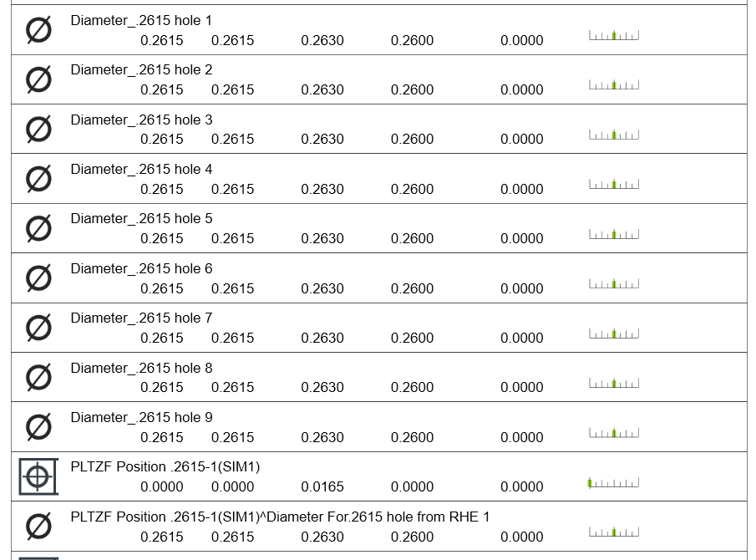Click the position icon for PLTZF .2615-1(SIM1)
Image resolution: width=756 pixels, height=560 pixels.
click(x=38, y=476)
